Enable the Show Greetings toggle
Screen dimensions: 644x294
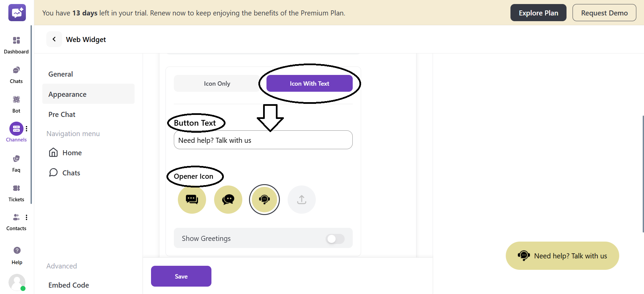coord(335,239)
